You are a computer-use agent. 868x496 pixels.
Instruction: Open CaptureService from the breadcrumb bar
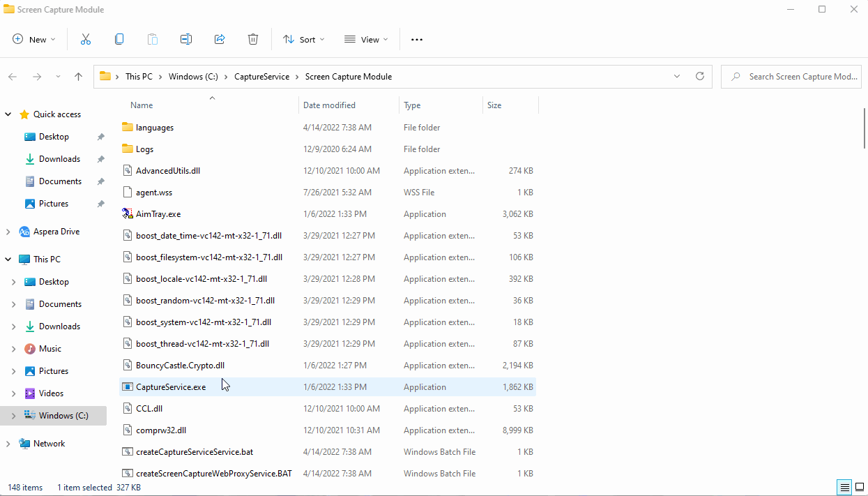261,77
